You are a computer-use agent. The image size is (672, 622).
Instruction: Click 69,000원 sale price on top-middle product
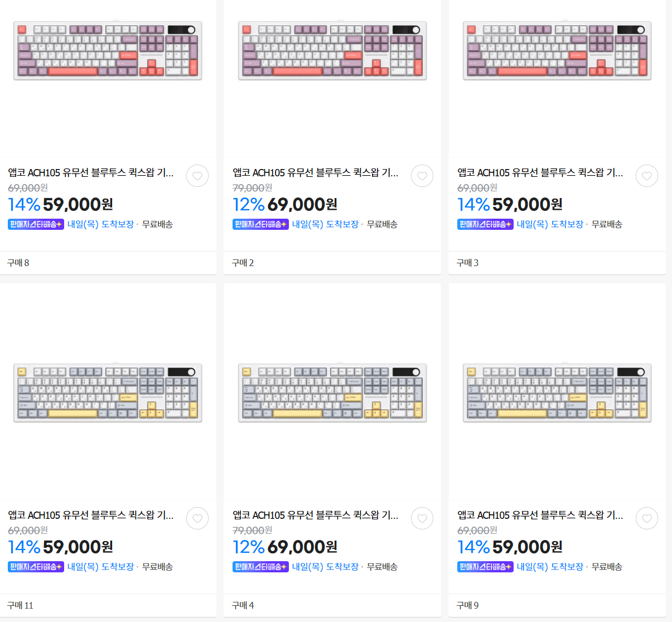(302, 205)
